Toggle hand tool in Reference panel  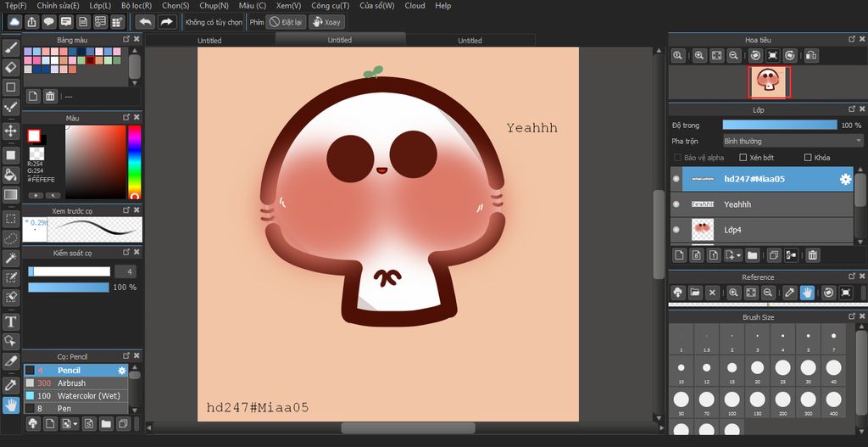click(807, 293)
